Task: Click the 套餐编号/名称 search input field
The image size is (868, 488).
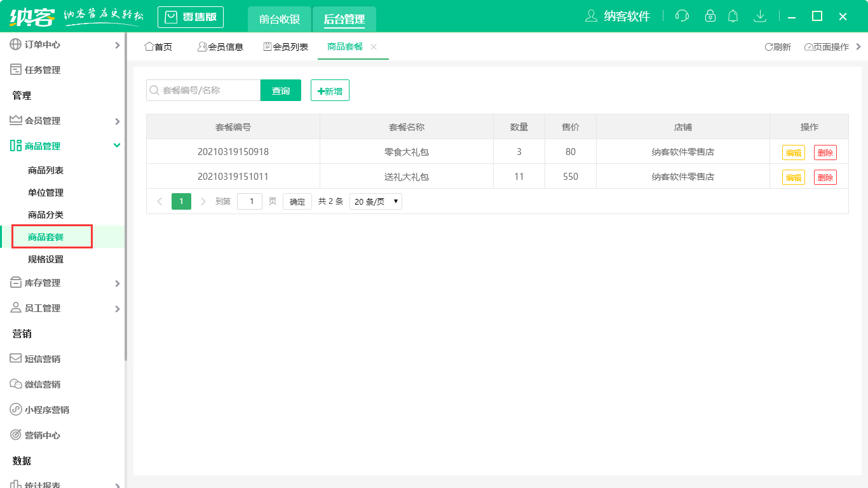Action: tap(203, 90)
